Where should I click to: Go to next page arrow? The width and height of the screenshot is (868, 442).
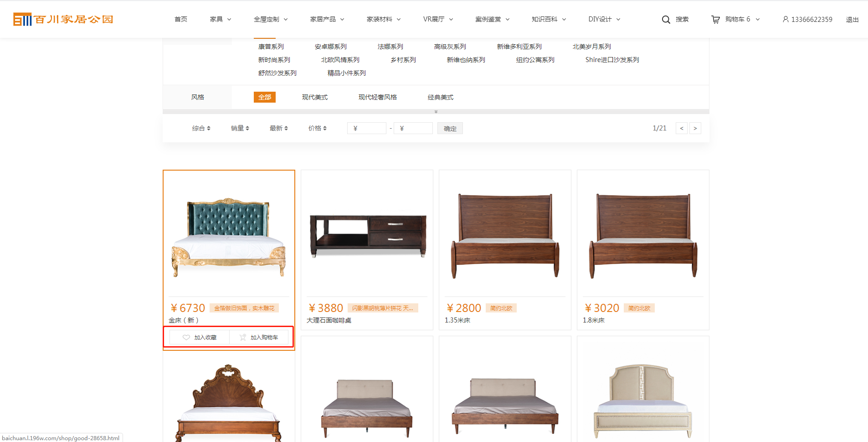[x=695, y=129]
